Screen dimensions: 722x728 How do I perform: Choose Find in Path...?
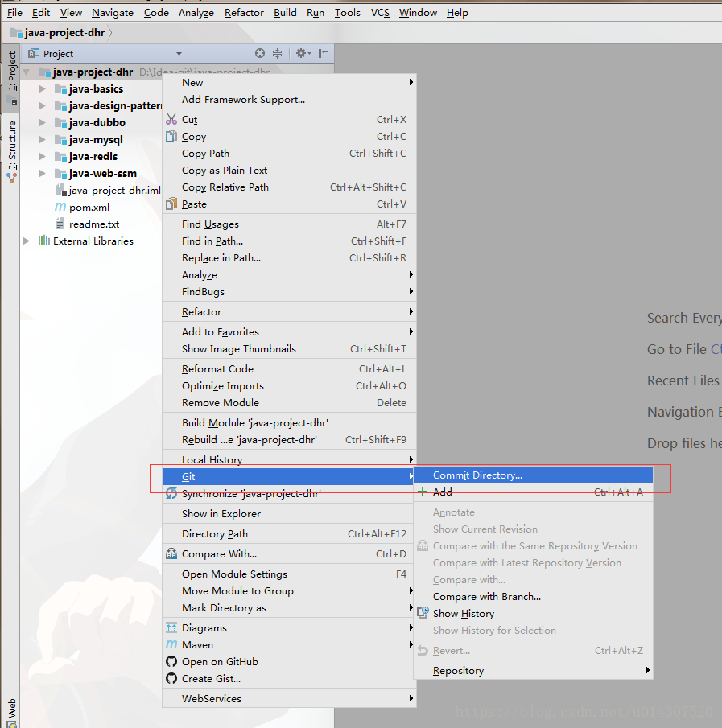289,241
